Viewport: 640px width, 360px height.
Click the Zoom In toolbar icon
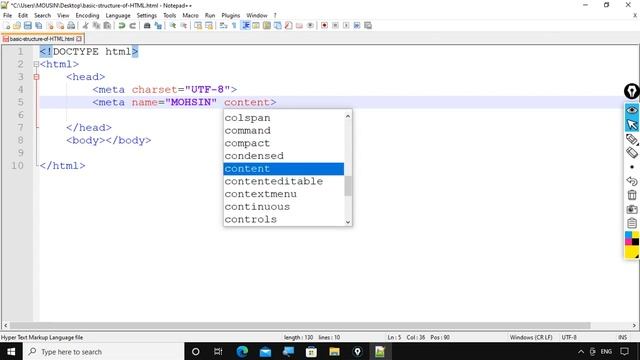(x=173, y=25)
